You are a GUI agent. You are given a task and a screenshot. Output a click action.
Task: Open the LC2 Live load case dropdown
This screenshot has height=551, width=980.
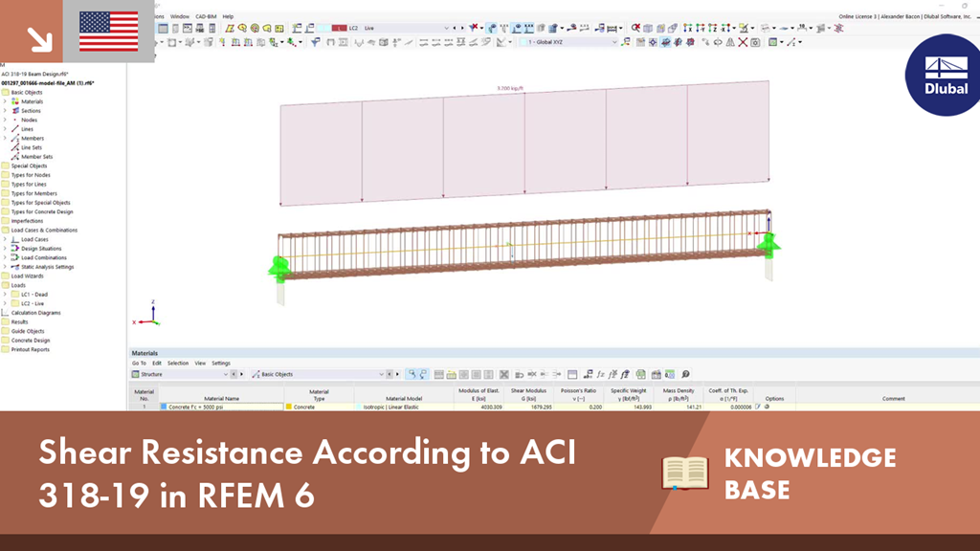446,28
